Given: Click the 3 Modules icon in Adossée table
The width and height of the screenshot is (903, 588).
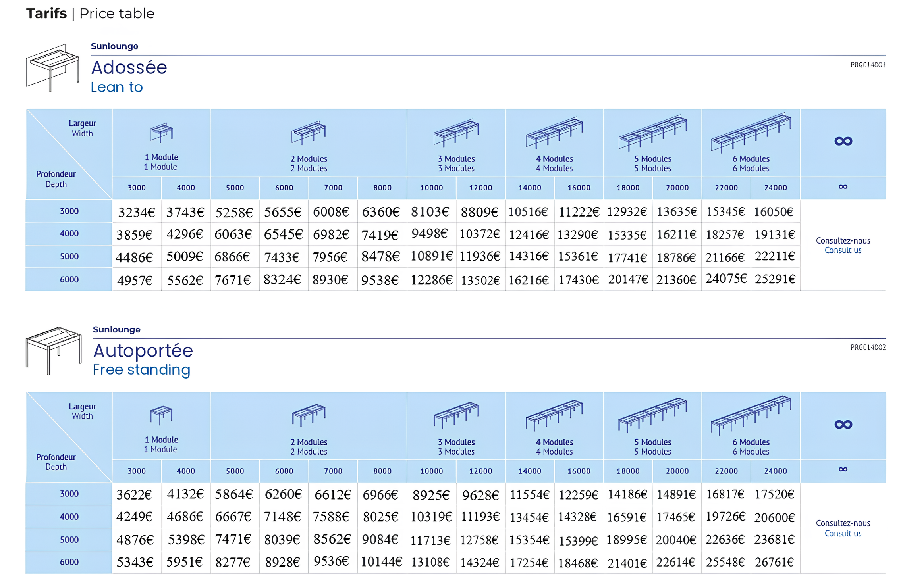Looking at the screenshot, I should click(x=456, y=133).
